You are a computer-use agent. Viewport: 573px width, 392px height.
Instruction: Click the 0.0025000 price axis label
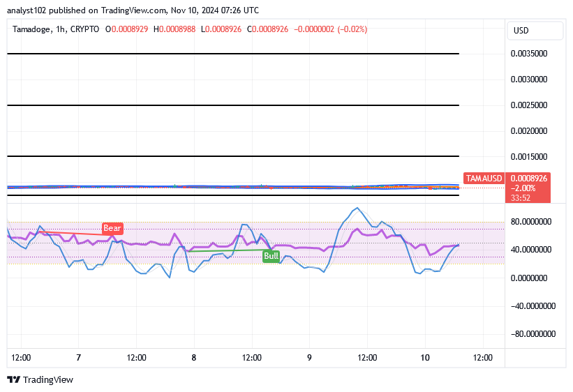pyautogui.click(x=529, y=105)
